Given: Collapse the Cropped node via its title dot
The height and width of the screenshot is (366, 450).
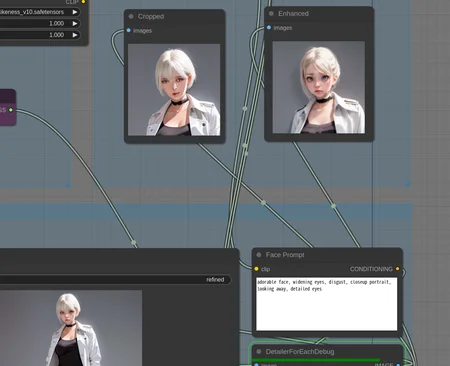Looking at the screenshot, I should tap(131, 16).
